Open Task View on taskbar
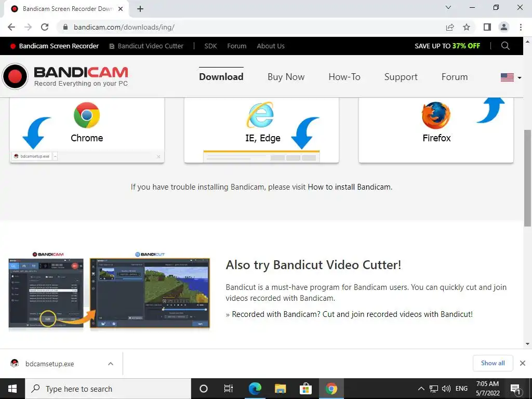 coord(229,389)
